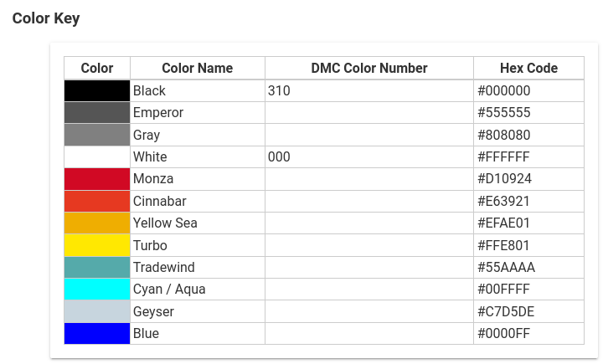The width and height of the screenshot is (603, 364).
Task: Click the Monza red swatch
Action: (97, 179)
